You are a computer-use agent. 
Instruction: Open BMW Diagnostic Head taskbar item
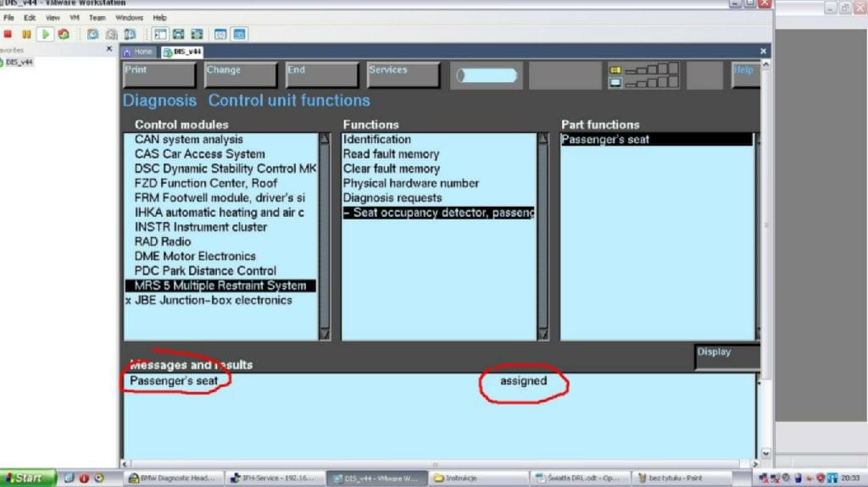(x=174, y=479)
